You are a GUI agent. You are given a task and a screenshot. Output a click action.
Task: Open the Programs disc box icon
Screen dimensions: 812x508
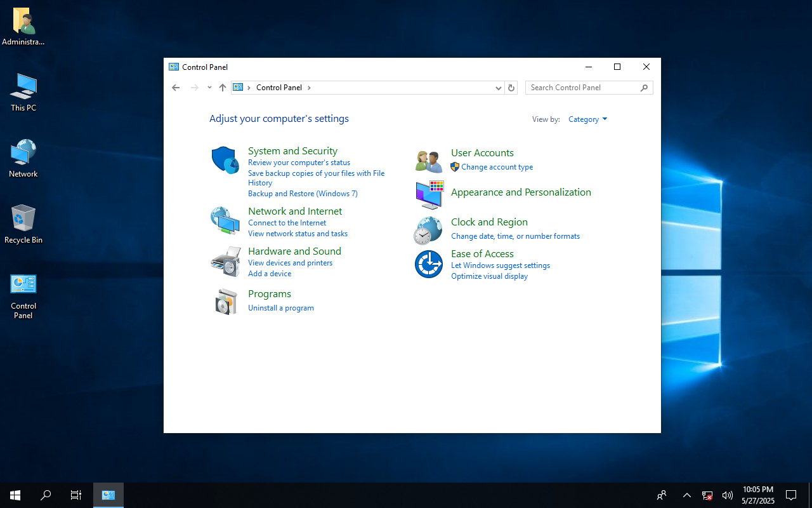(x=225, y=302)
